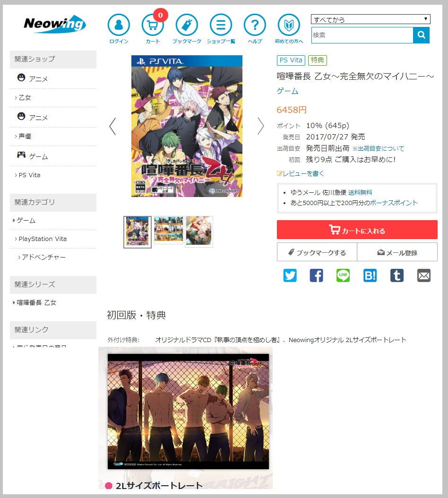Share the product on Tumblr

coord(397,275)
